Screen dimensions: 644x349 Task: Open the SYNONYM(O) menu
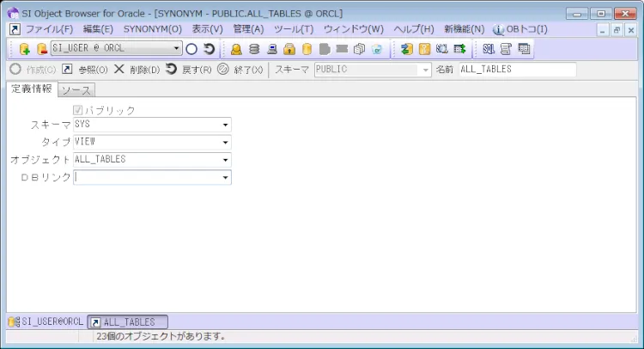tap(152, 29)
